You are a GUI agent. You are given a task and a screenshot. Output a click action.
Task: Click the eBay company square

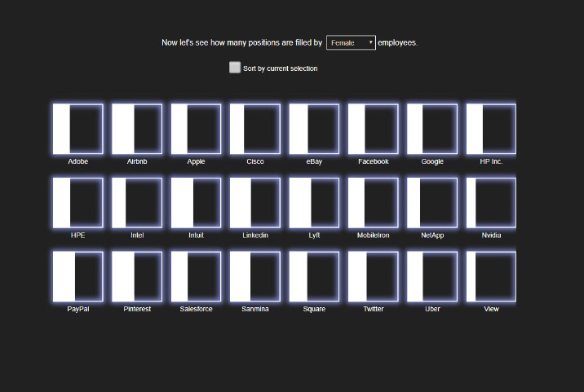(314, 130)
